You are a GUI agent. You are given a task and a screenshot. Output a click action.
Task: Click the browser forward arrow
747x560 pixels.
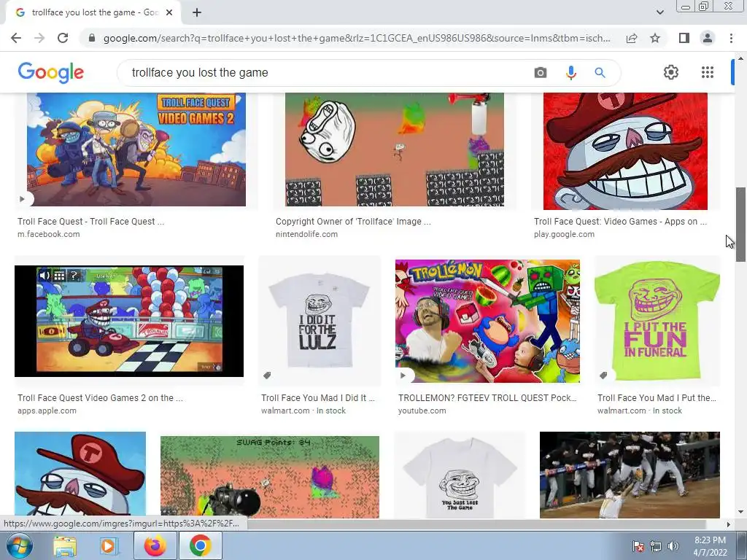click(x=39, y=38)
